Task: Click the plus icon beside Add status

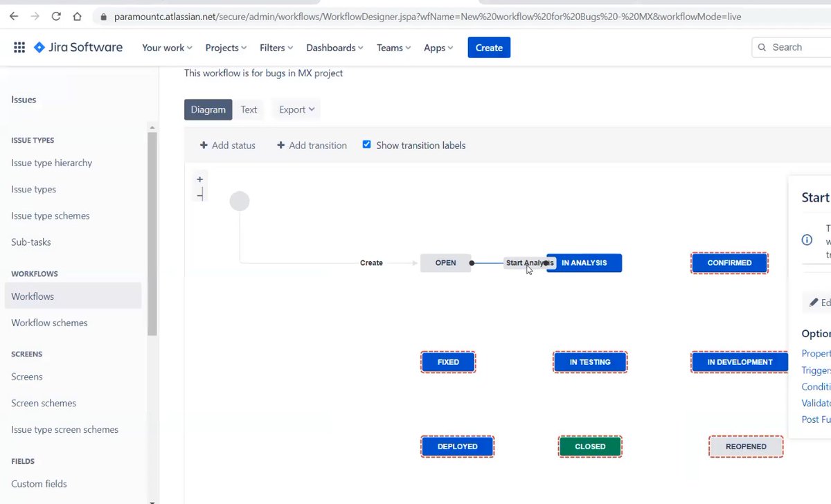Action: [204, 145]
